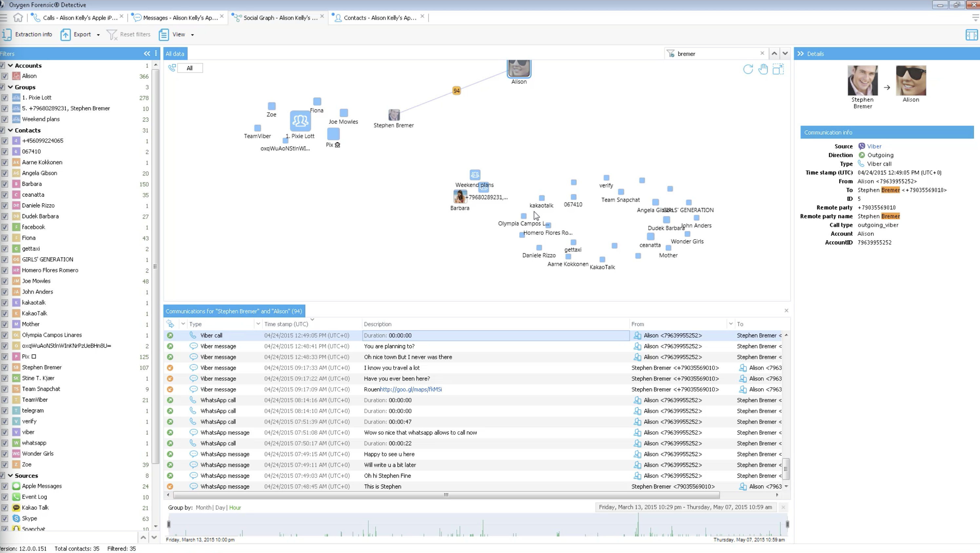Uncheck the Joe Mowles checkbox

5,281
